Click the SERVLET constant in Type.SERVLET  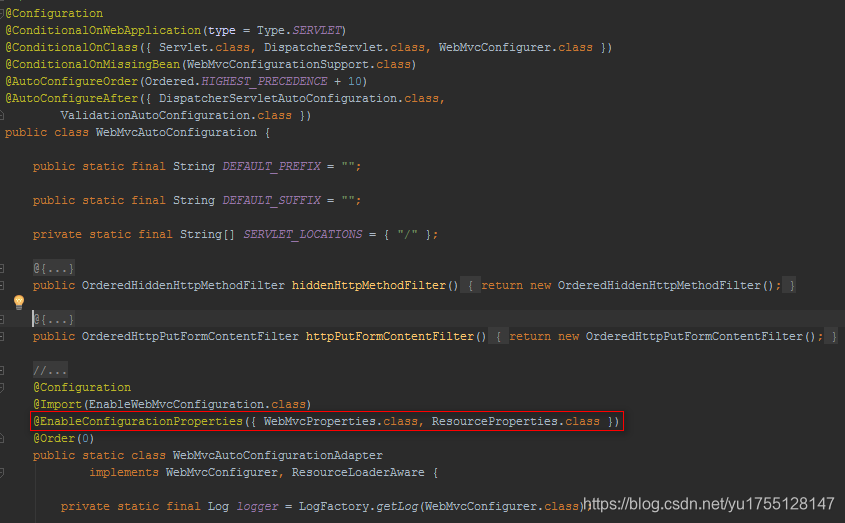[317, 30]
